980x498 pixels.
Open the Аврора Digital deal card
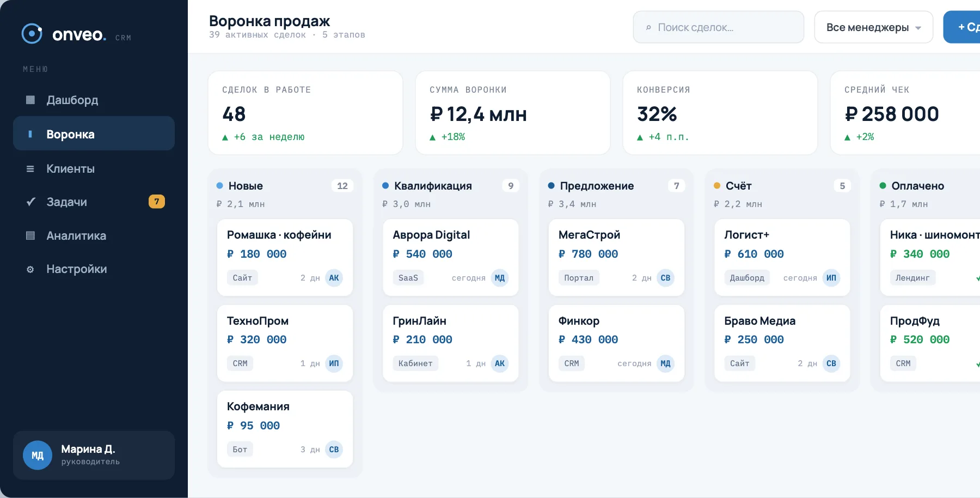tap(451, 257)
